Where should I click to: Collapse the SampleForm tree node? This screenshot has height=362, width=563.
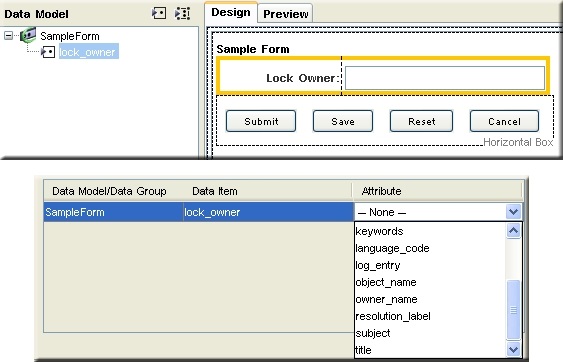click(x=8, y=36)
